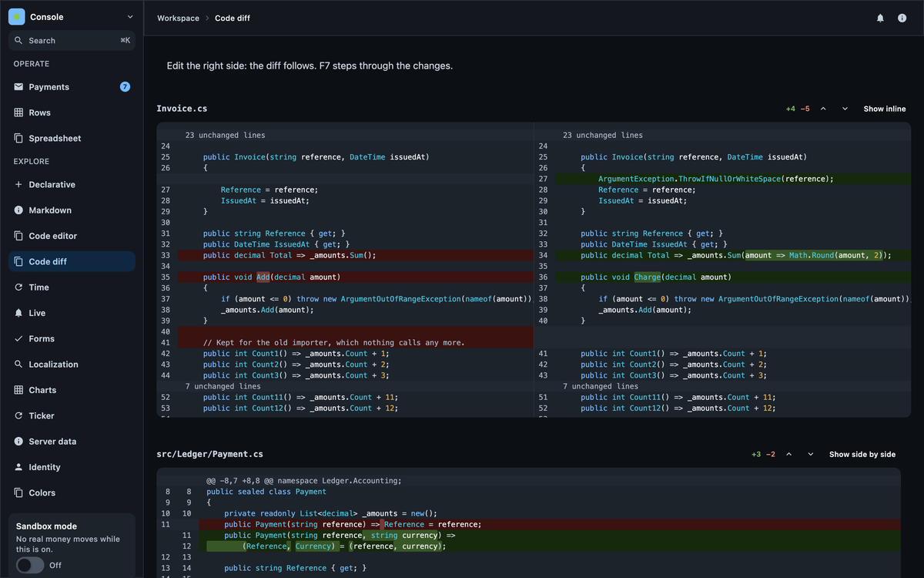Click the Colors sidebar icon
The image size is (924, 578).
click(x=18, y=492)
